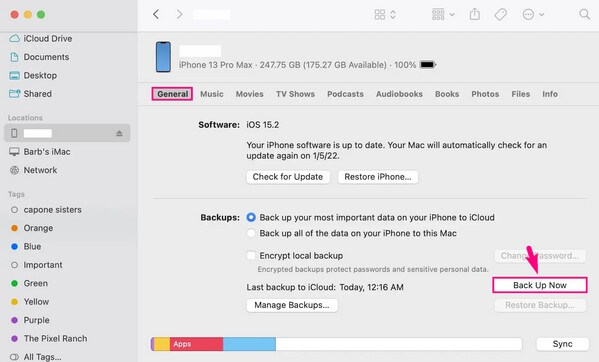Switch to icon grid view
The width and height of the screenshot is (599, 362).
[380, 15]
